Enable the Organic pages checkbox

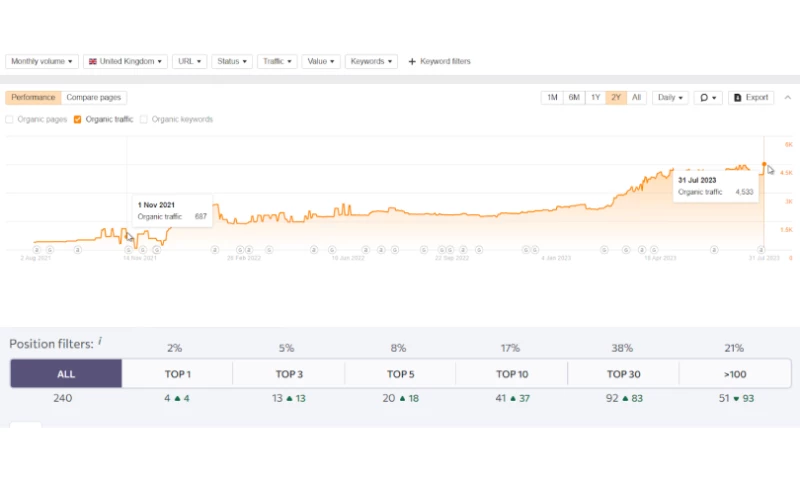(x=10, y=120)
